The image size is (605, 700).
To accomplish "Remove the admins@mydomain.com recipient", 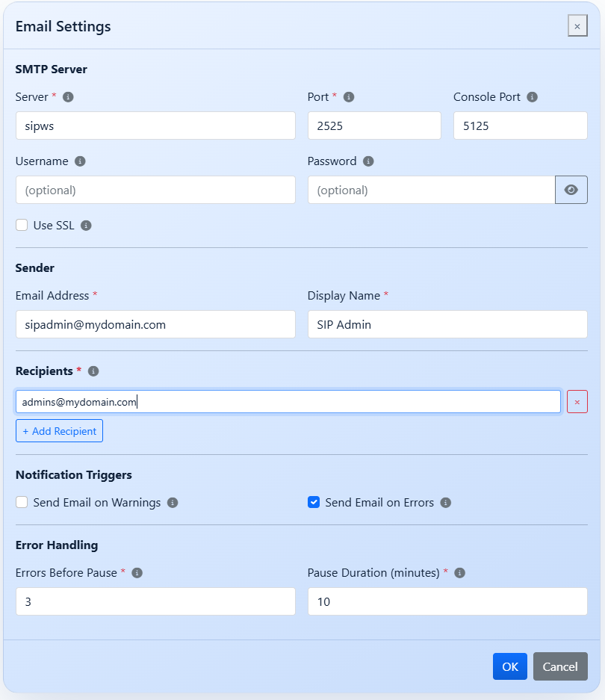I will [x=577, y=402].
